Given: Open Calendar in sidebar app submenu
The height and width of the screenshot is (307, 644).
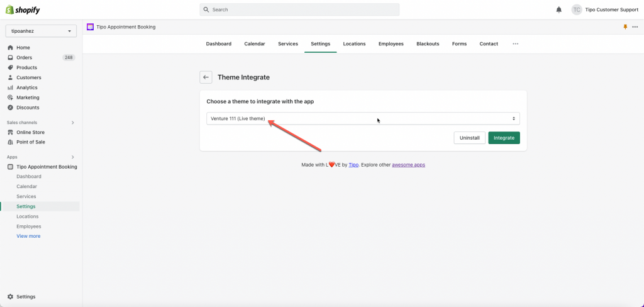Looking at the screenshot, I should (26, 187).
